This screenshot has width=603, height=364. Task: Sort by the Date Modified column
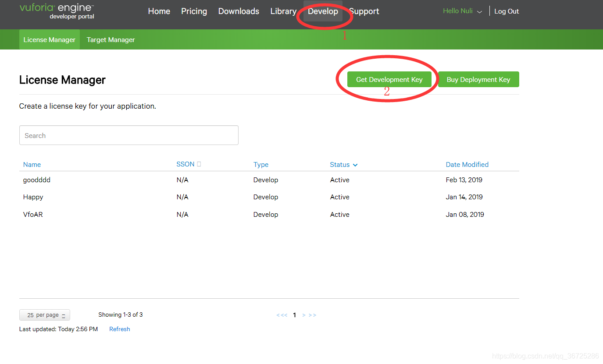pos(467,165)
